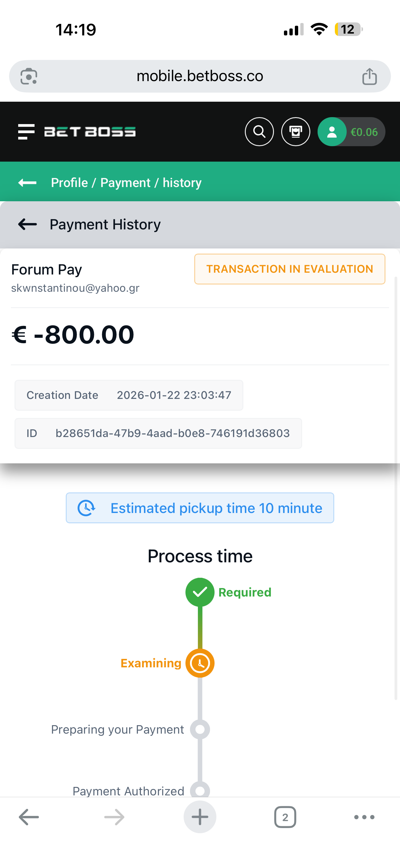The width and height of the screenshot is (400, 868).
Task: Open the green user profile icon
Action: (332, 132)
